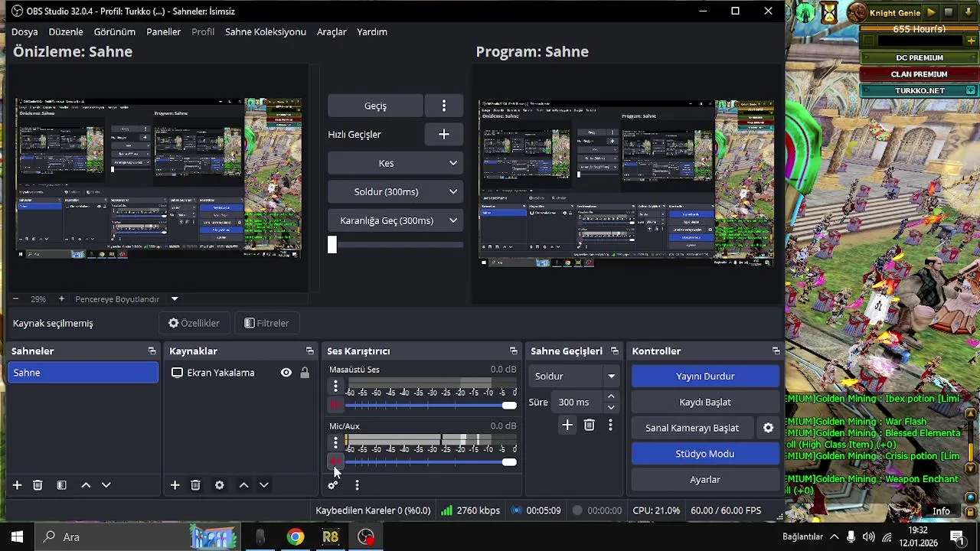Toggle visibility of Ekran Yakalama source
The height and width of the screenshot is (551, 980).
click(286, 373)
